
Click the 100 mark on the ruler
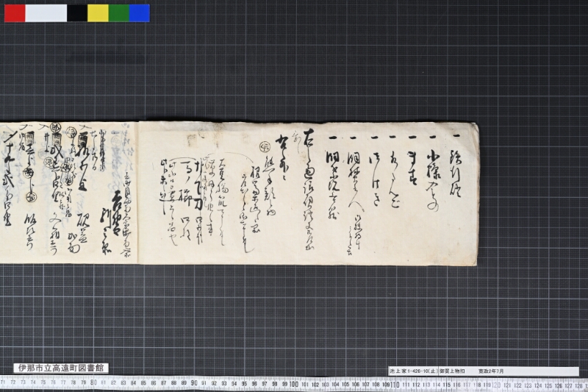coord(293,384)
